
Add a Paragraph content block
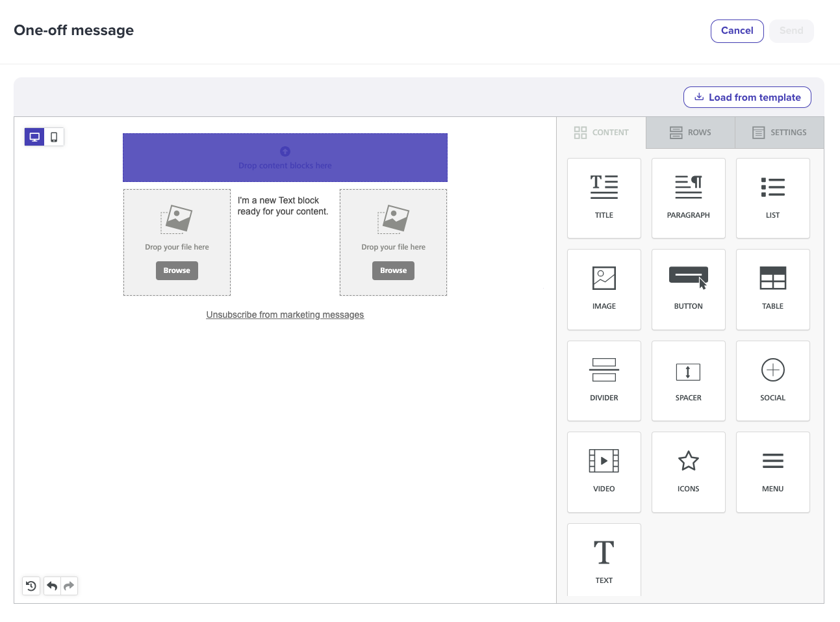click(689, 198)
